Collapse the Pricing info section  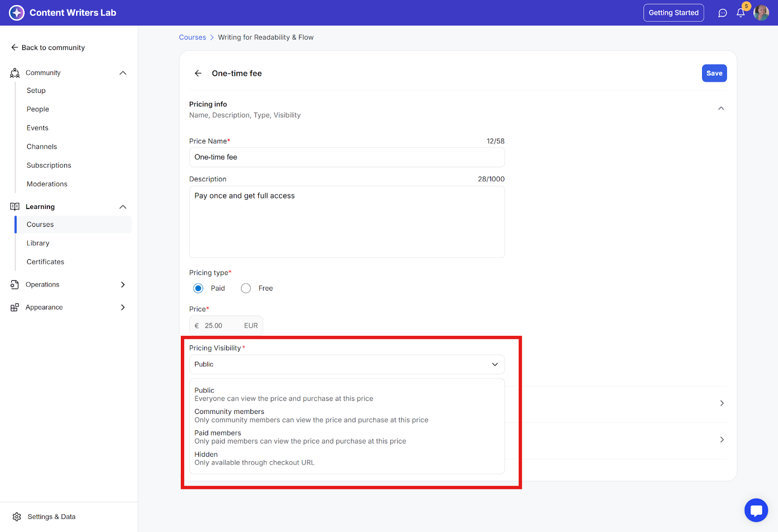pos(721,108)
